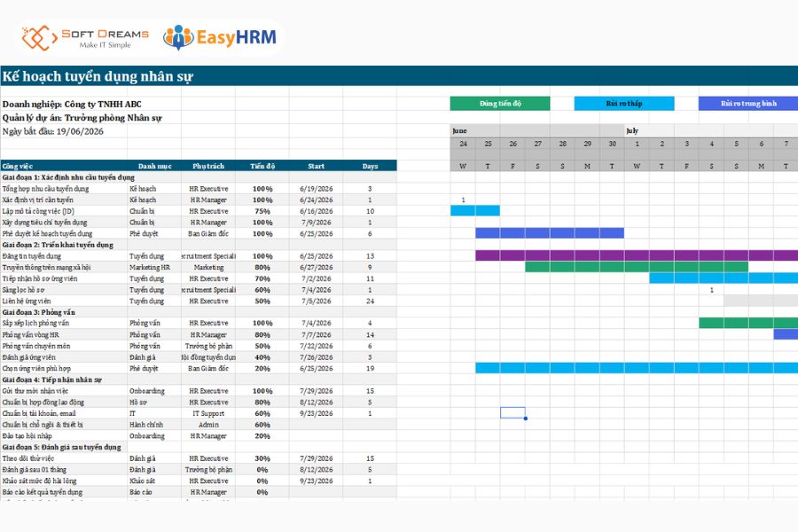Select the 'IT Support' cell
This screenshot has height=532, width=798.
[x=208, y=413]
